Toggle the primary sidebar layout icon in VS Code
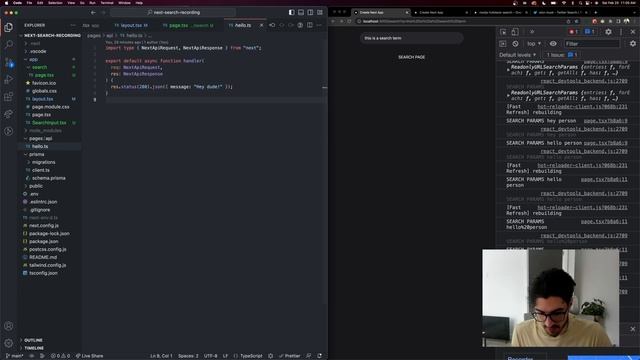The width and height of the screenshot is (640, 360). click(291, 13)
